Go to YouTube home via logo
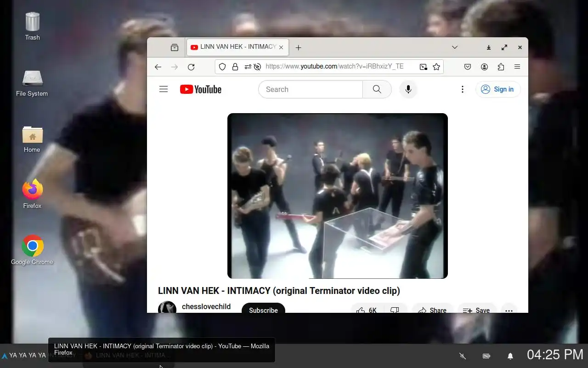Viewport: 588px width, 368px height. pos(201,89)
